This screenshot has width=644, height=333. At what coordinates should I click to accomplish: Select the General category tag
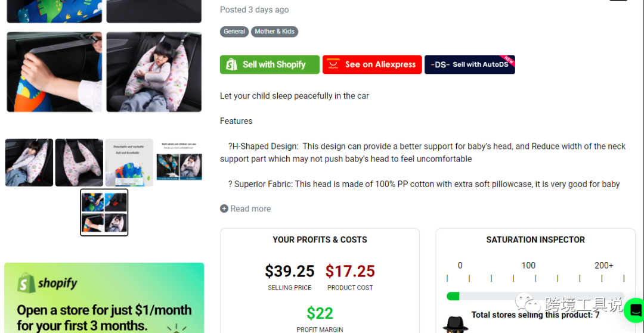click(x=234, y=32)
